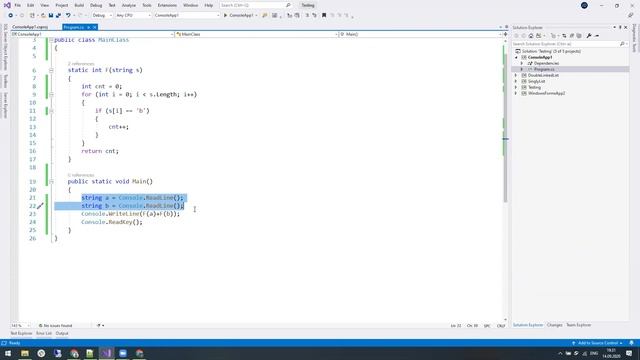This screenshot has height=360, width=640.
Task: Click the Save All icon
Action: [58, 15]
